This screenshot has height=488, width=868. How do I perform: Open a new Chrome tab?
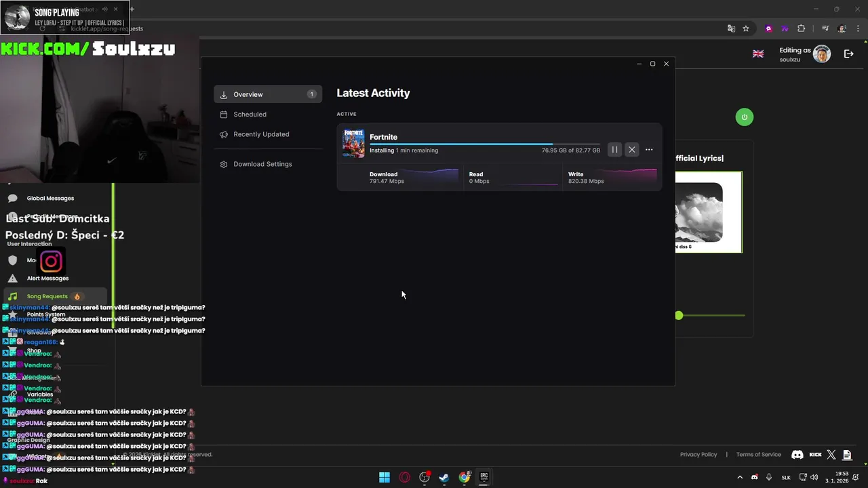[132, 9]
